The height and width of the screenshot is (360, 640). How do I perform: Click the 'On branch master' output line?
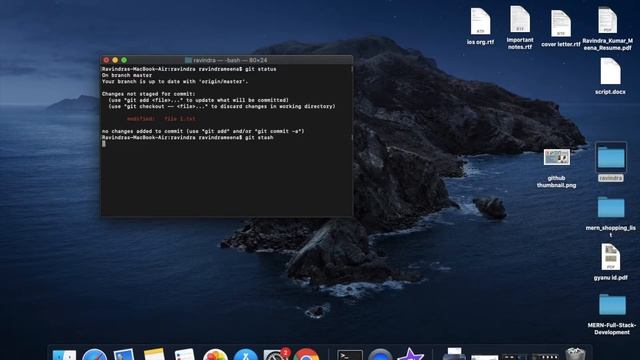pos(127,75)
